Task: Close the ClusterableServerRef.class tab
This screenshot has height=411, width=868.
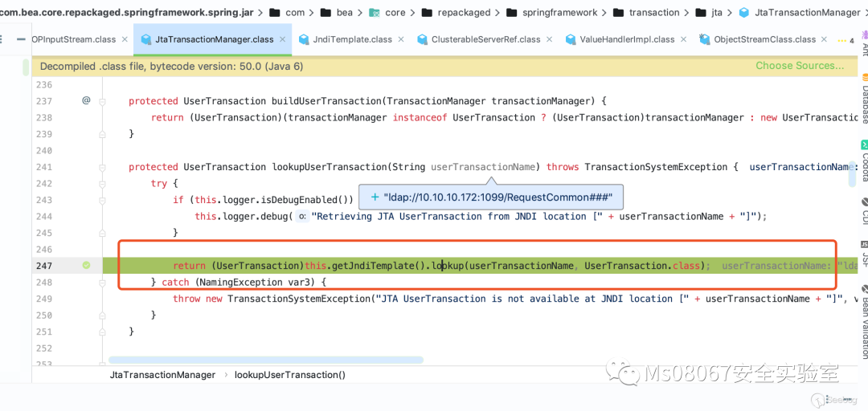Action: click(x=550, y=39)
